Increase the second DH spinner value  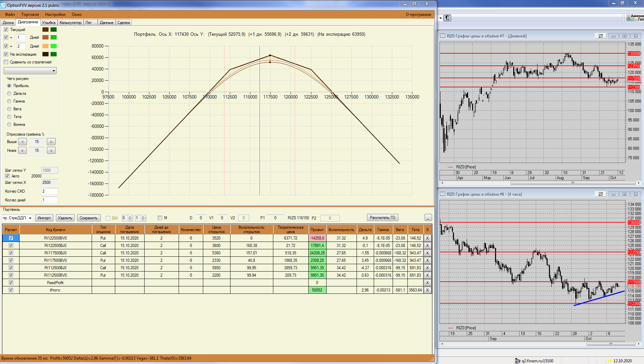[x=143, y=216]
